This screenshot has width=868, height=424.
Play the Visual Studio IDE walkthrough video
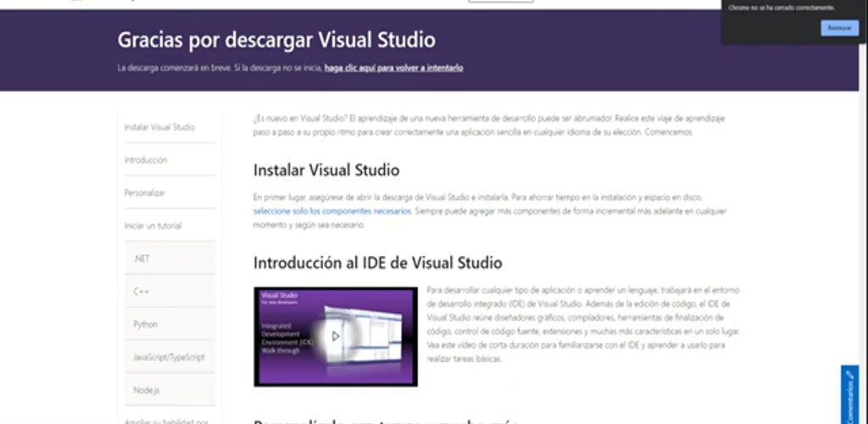coord(336,336)
